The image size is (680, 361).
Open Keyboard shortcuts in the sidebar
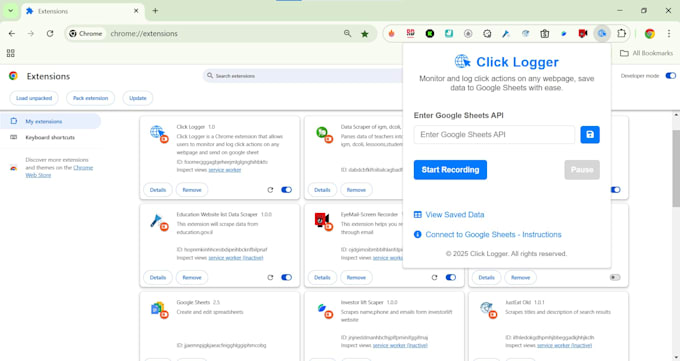pos(50,138)
